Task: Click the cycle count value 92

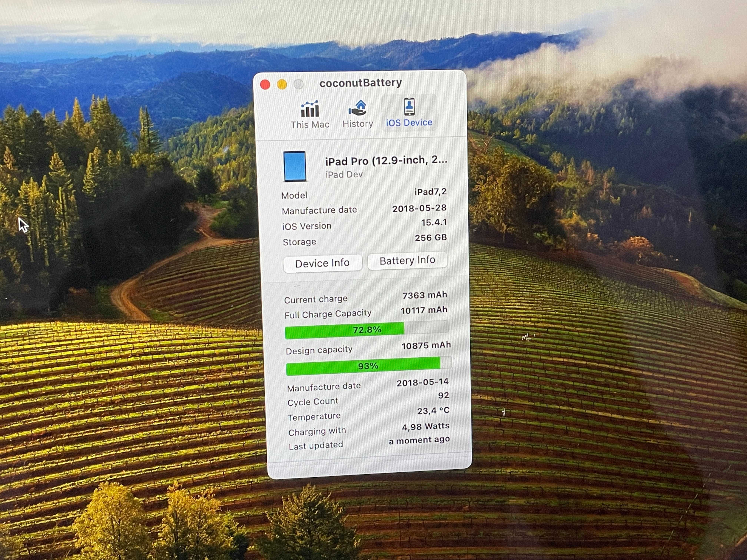Action: click(x=443, y=396)
